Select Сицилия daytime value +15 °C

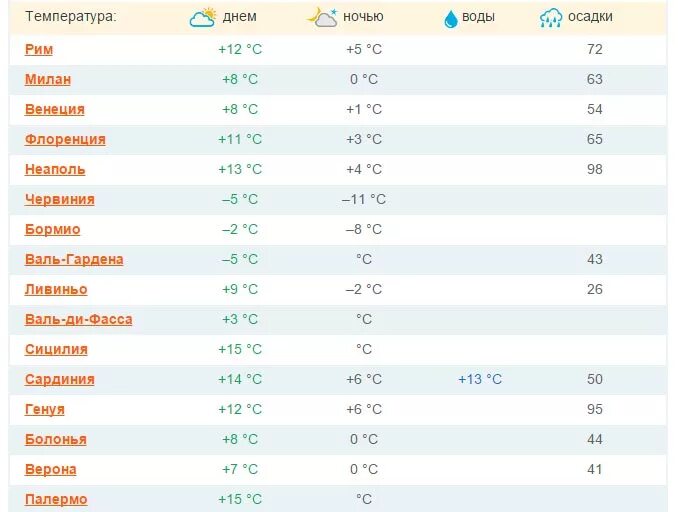pos(240,349)
